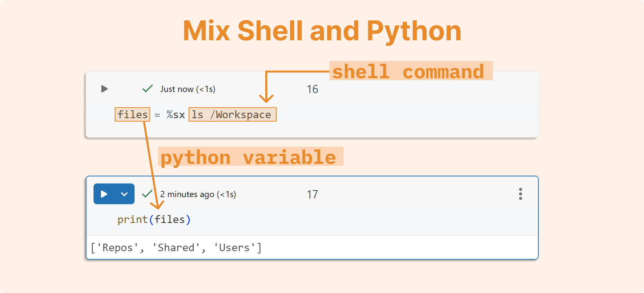Click the output text ['Repos', 'Shared', 'Users']

tap(176, 248)
